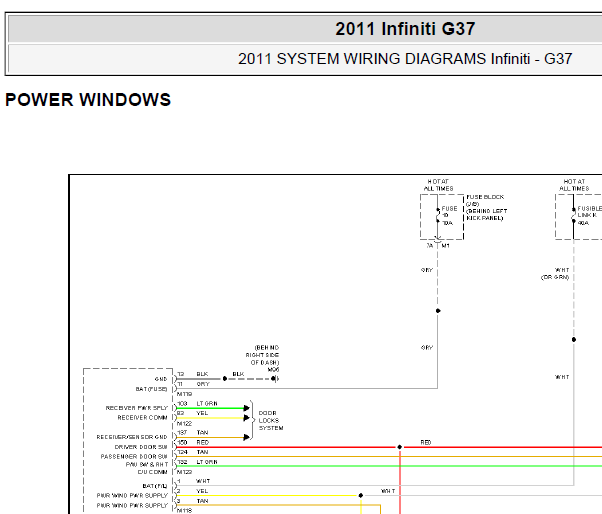Click the '2011 SYSTEM WIRING DIAGRAMS Infiniti - G37' subtitle

[405, 59]
